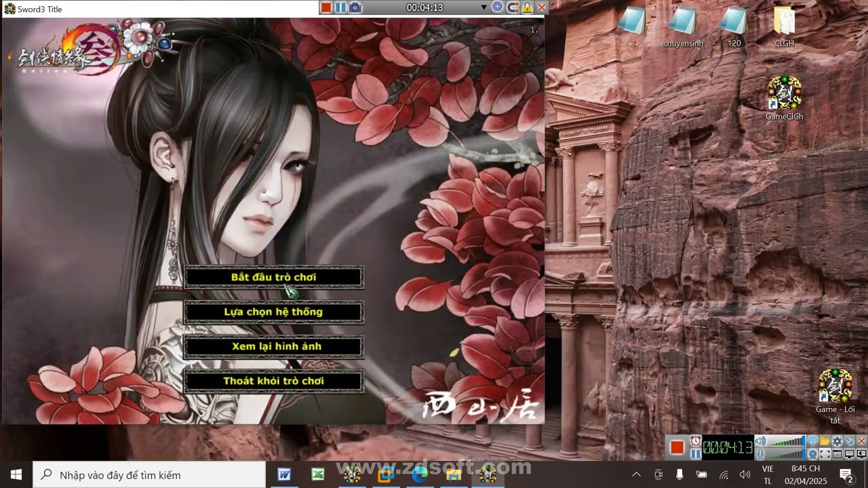Image resolution: width=868 pixels, height=488 pixels.
Task: Toggle the padlock lock icon in recorder bar
Action: point(527,7)
